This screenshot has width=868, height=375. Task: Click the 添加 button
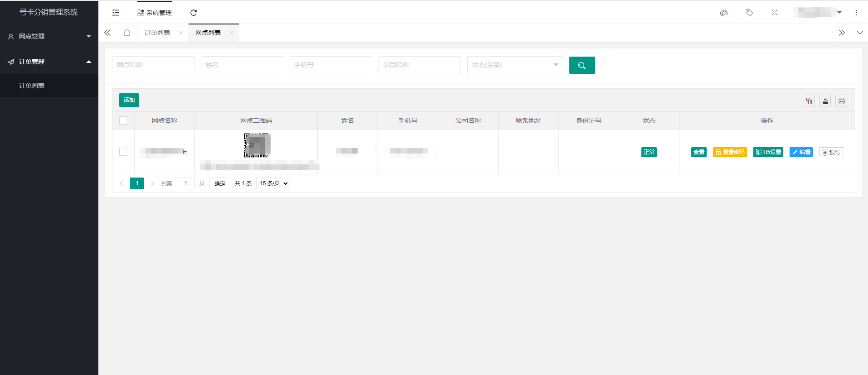pos(129,100)
